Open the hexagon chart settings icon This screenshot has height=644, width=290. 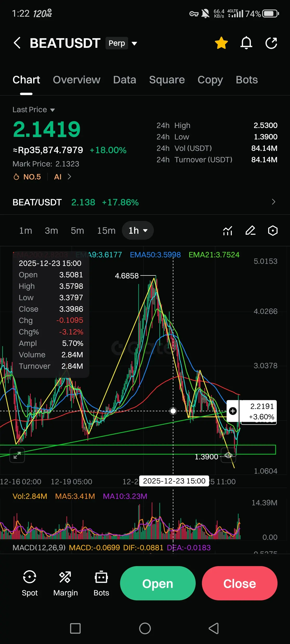click(x=273, y=231)
